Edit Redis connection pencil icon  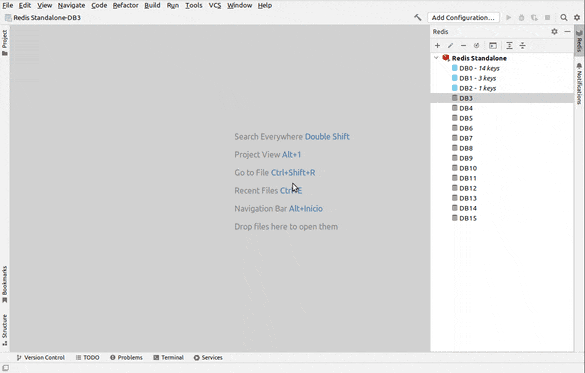point(450,46)
